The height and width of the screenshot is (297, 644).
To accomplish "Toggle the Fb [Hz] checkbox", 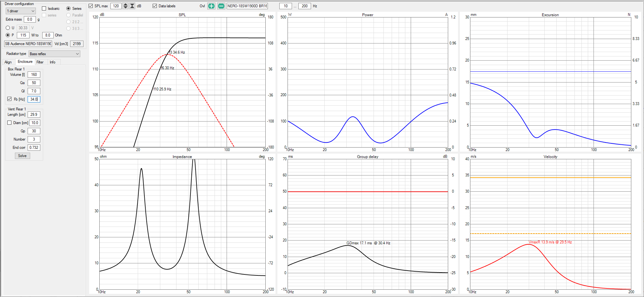I will pos(10,99).
